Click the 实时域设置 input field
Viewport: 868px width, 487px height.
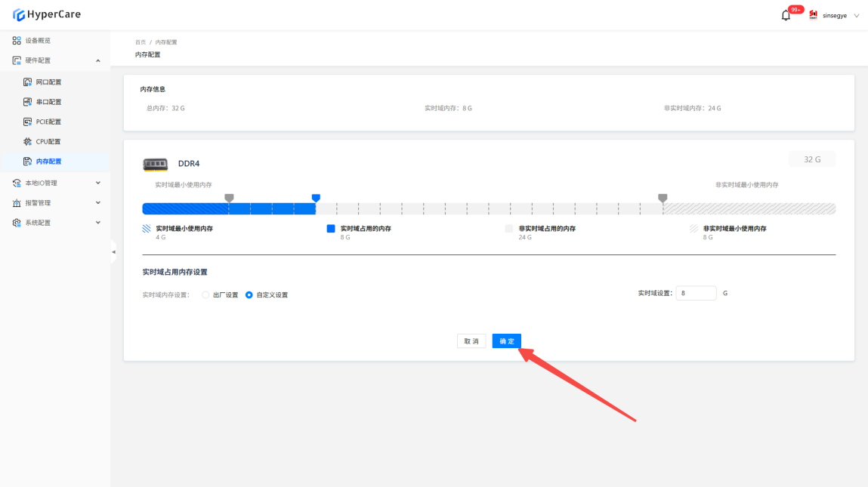(697, 293)
